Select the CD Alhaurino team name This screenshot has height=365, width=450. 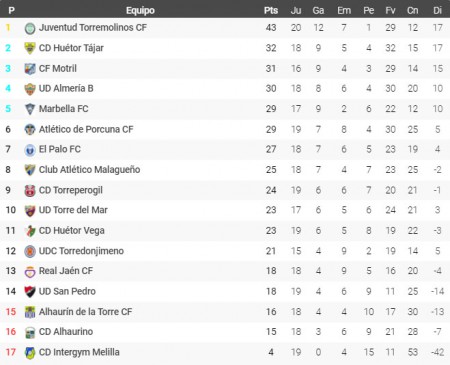(66, 332)
